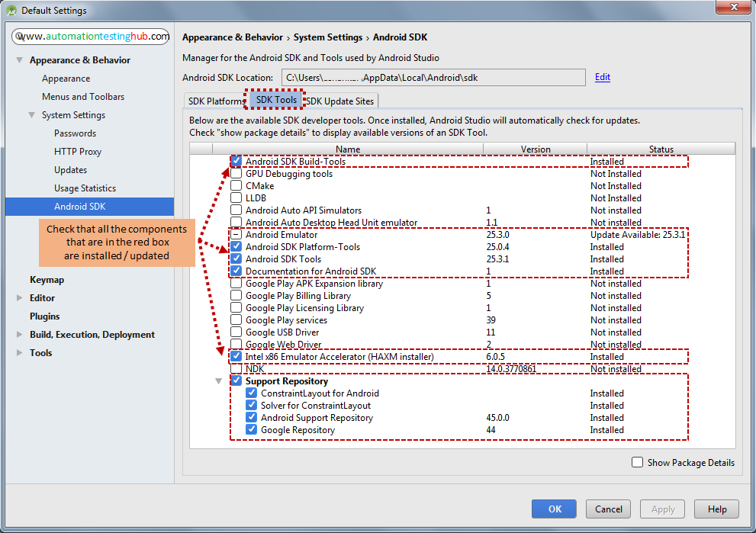Screen dimensions: 756x533
Task: Click version '6.0.5' of HAXM installer
Action: coord(495,357)
